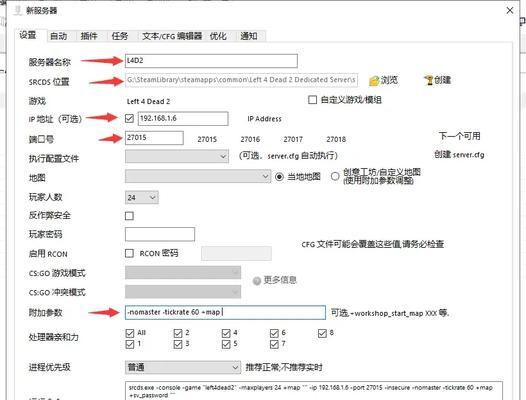The height and width of the screenshot is (400, 526).
Task: Click the 可选,+workshop_start_map XXX 等 hint
Action: (390, 313)
